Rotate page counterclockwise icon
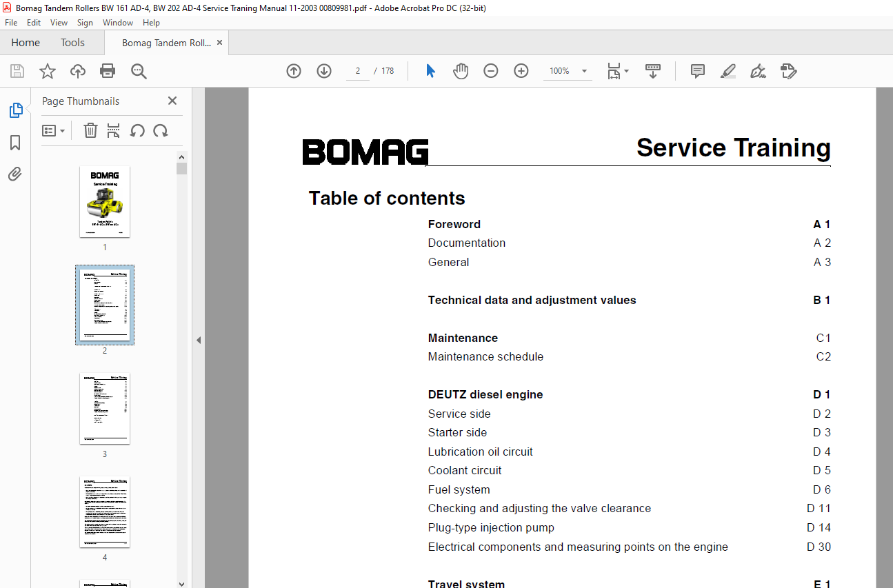This screenshot has height=588, width=893. [137, 130]
